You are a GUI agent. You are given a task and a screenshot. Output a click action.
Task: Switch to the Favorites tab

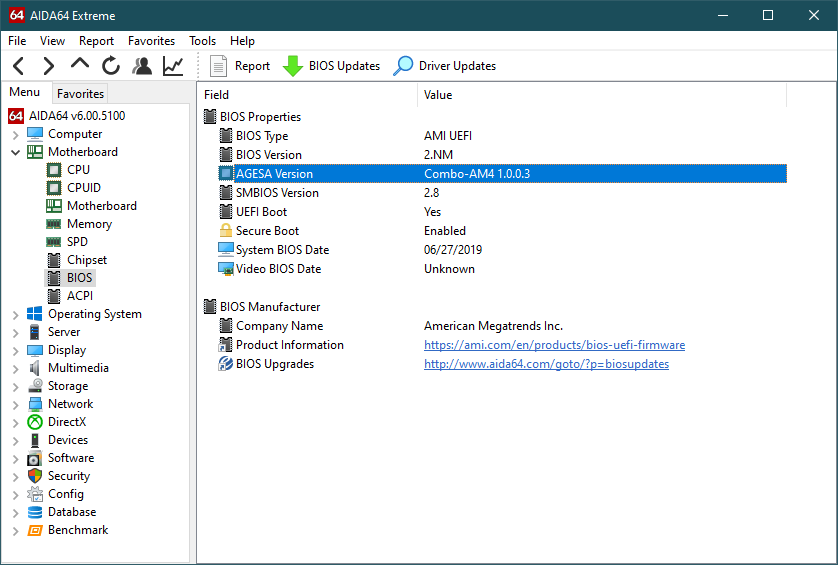(80, 94)
